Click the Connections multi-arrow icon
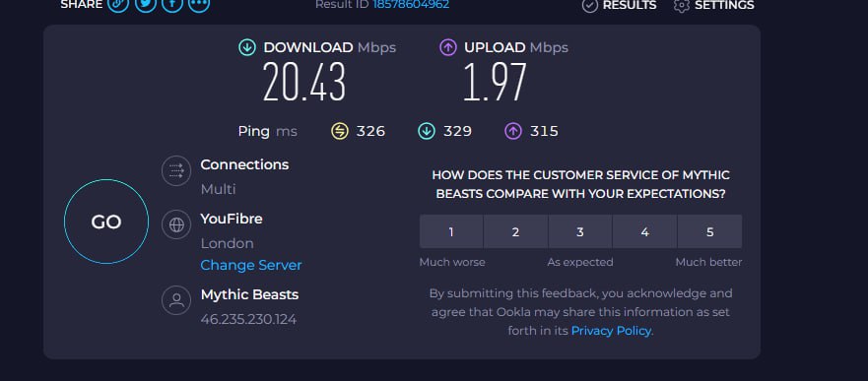868x381 pixels. click(176, 171)
